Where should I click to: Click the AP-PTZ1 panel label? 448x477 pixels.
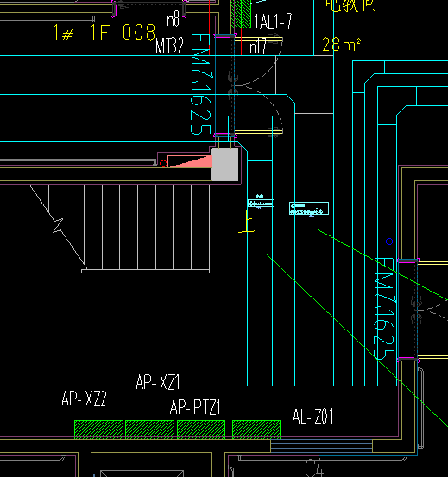point(195,407)
